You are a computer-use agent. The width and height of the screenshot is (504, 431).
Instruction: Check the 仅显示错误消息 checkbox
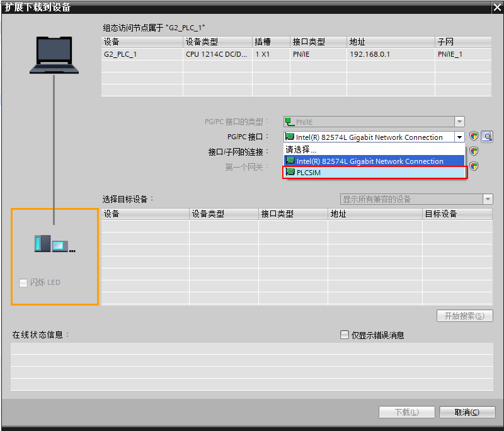[343, 335]
